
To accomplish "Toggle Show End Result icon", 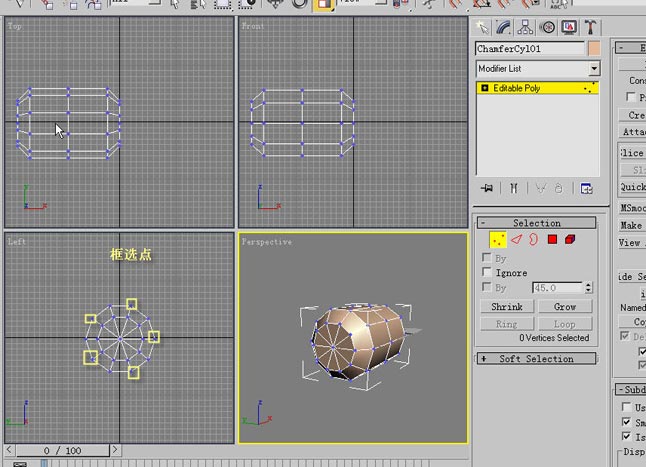I will coord(513,189).
